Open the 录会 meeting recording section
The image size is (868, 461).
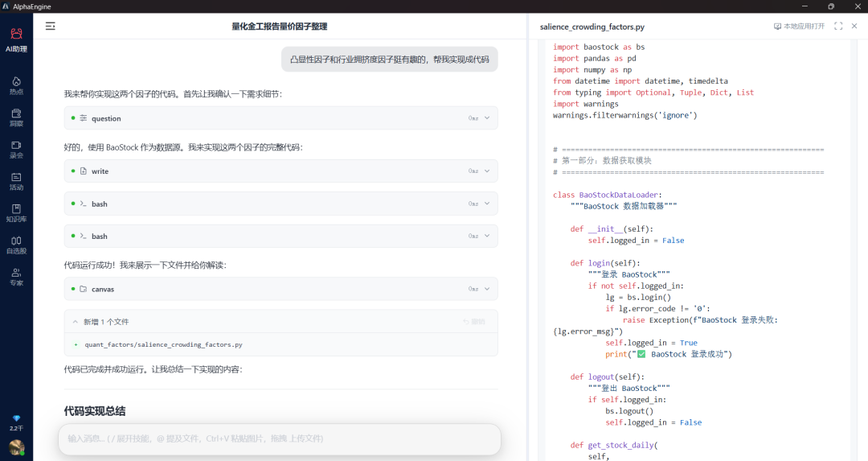[16, 150]
